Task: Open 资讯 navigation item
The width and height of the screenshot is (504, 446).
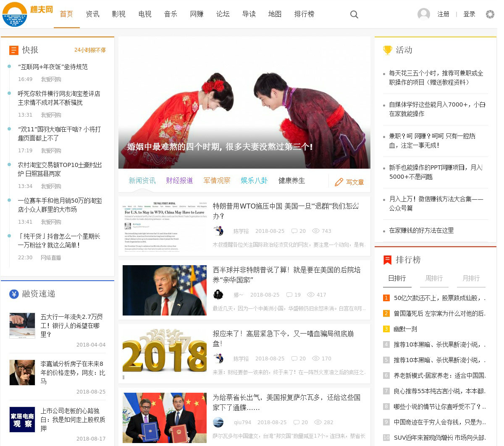Action: 92,14
